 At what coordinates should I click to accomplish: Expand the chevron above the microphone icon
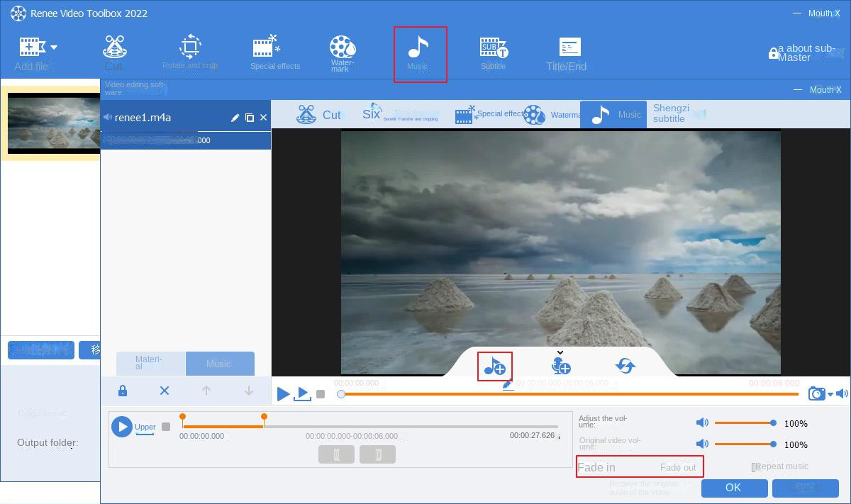(560, 352)
